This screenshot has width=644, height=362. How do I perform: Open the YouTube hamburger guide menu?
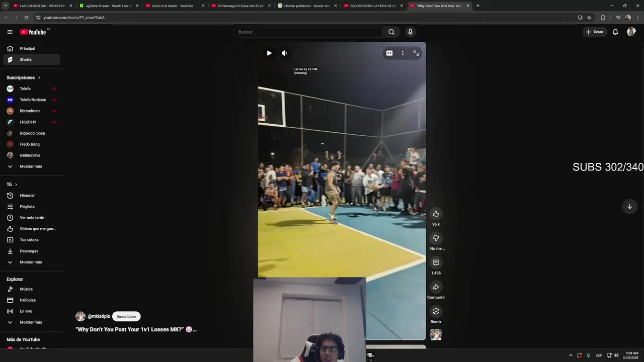10,32
